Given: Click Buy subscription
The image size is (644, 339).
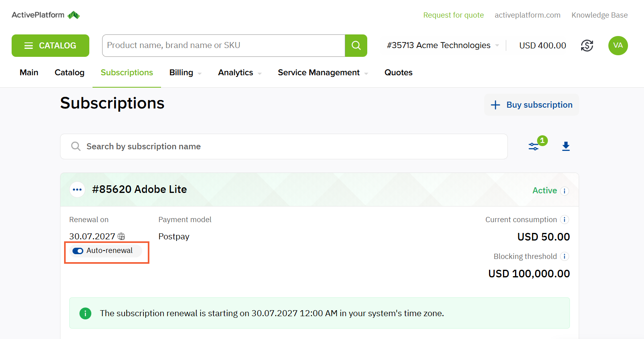Looking at the screenshot, I should (x=532, y=105).
